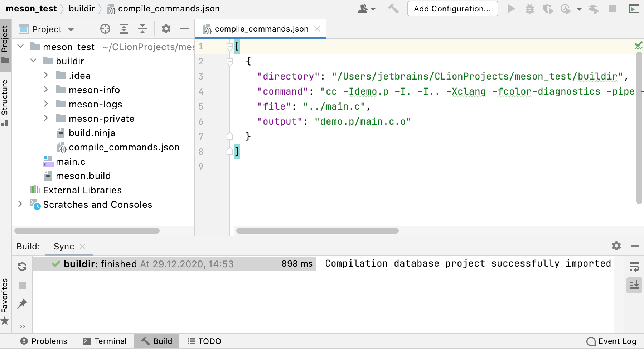Start debugging with the Debug icon
644x349 pixels.
[530, 9]
